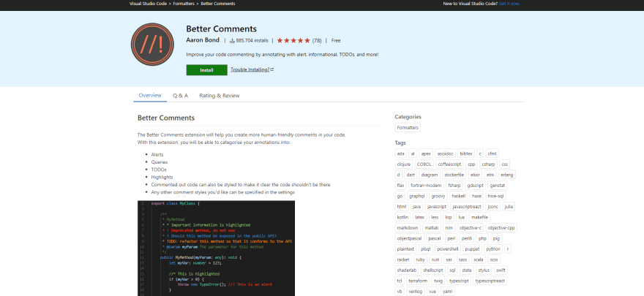This screenshot has height=296, width=644.
Task: Select the scala tag
Action: tap(478, 260)
